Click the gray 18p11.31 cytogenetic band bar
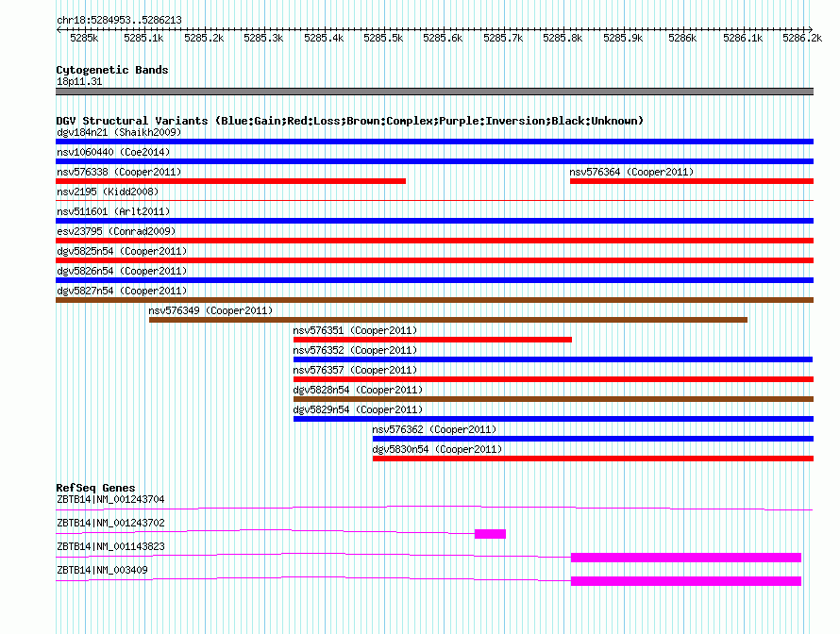The height and width of the screenshot is (634, 840). [434, 92]
